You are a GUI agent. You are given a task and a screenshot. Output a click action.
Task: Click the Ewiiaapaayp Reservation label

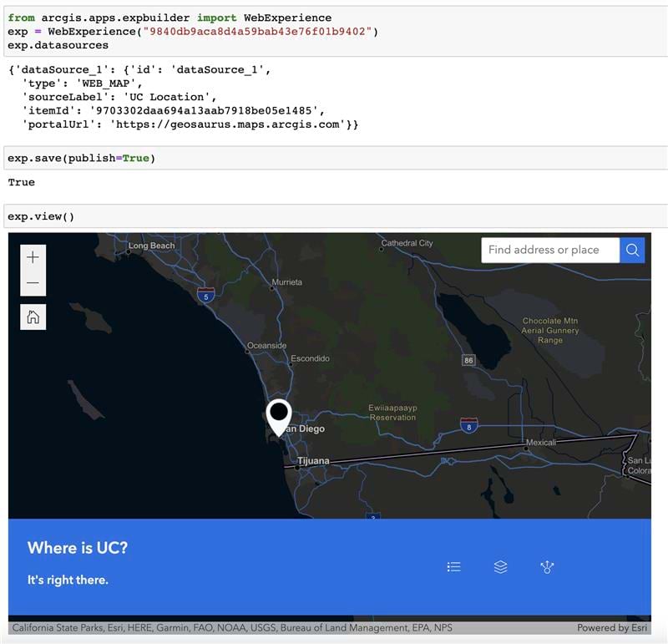click(392, 413)
